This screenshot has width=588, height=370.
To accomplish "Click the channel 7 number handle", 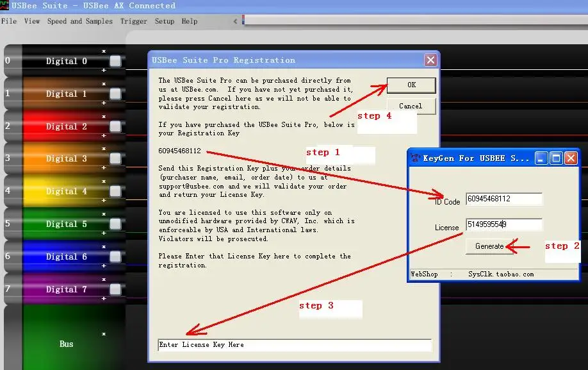I will click(12, 289).
